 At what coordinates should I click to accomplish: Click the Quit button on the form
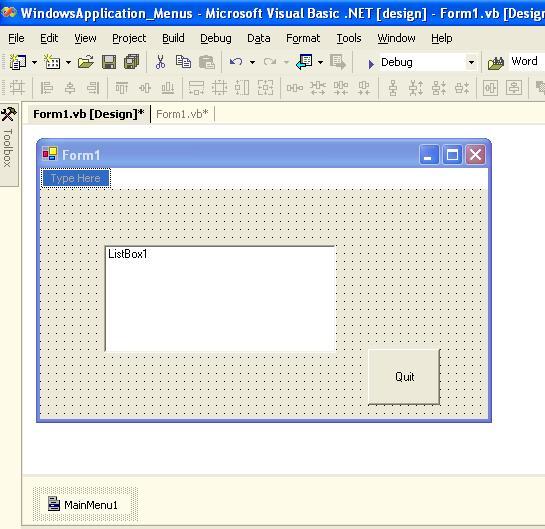coord(404,377)
